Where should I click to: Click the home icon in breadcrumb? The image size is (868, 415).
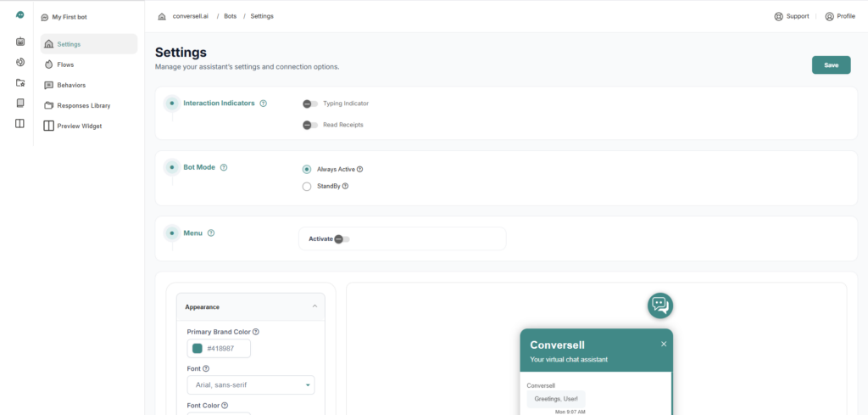pyautogui.click(x=162, y=16)
